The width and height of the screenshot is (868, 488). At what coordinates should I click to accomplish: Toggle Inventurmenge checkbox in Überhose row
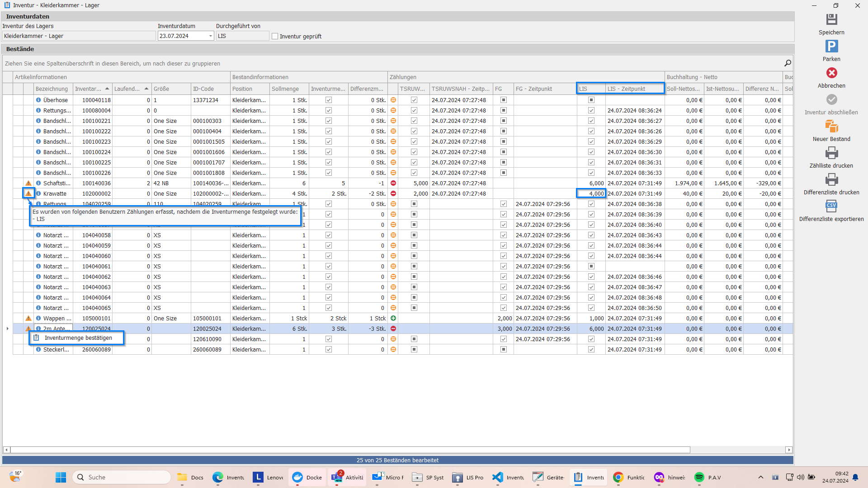click(x=329, y=100)
